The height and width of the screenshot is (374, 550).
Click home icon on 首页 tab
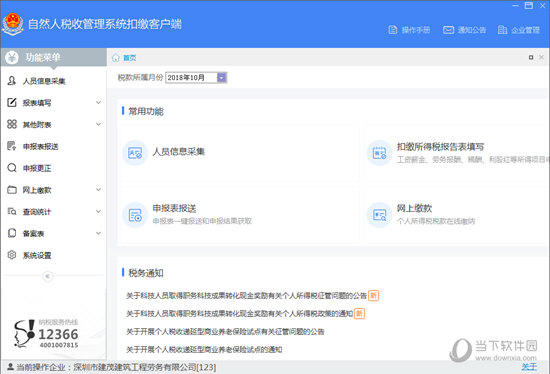116,58
